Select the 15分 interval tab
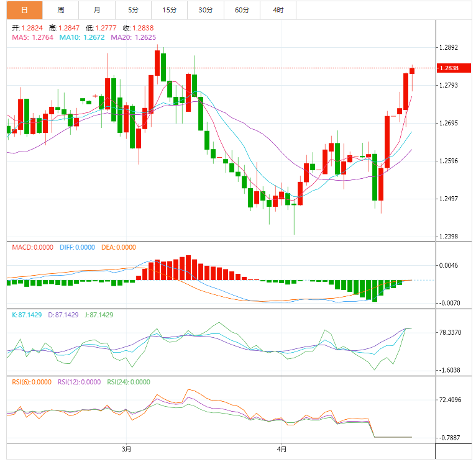 pyautogui.click(x=169, y=10)
